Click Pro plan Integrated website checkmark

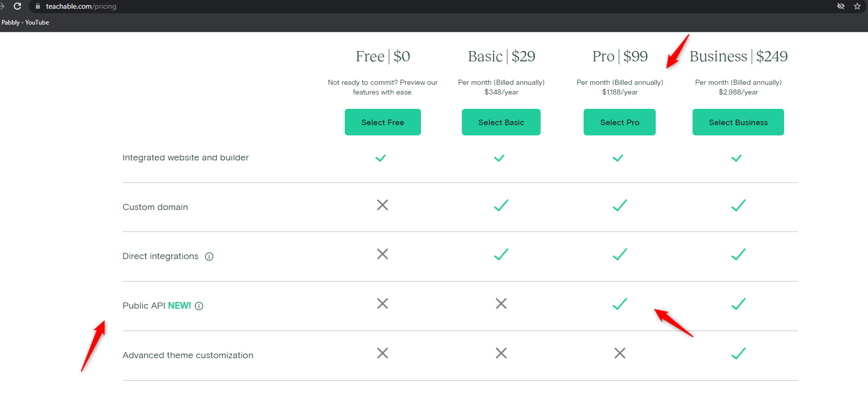(x=618, y=158)
